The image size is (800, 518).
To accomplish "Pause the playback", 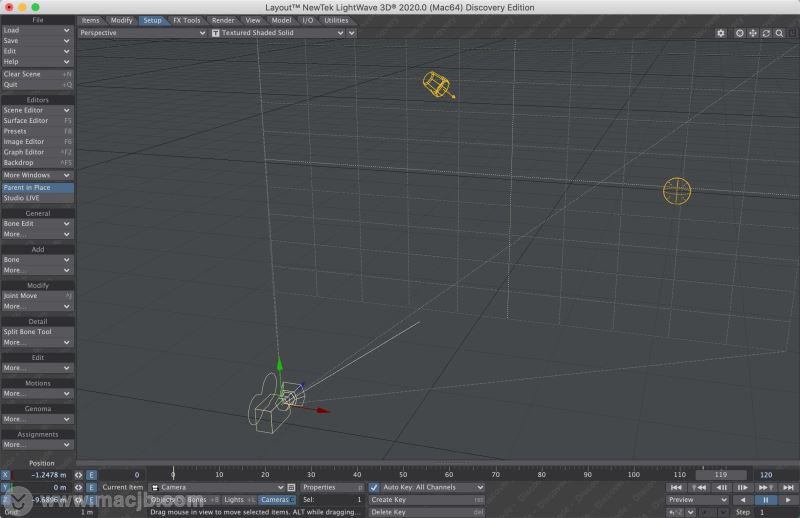I will click(765, 500).
